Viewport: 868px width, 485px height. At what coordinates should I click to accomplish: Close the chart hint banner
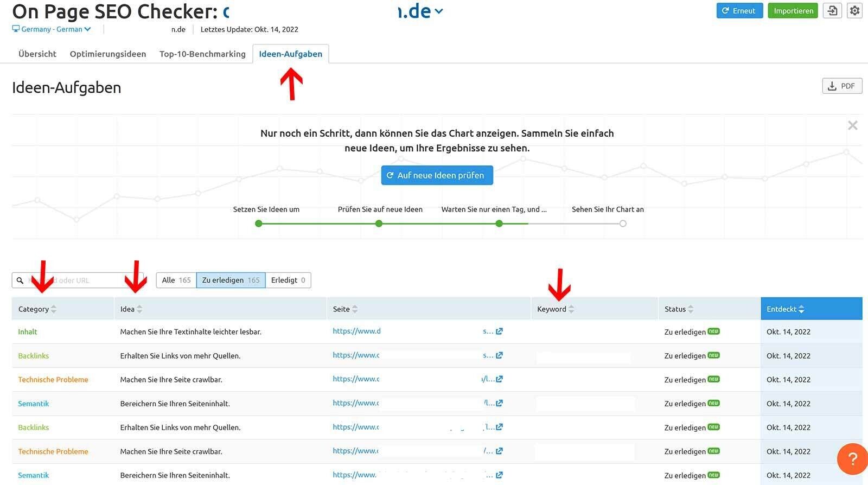coord(852,126)
